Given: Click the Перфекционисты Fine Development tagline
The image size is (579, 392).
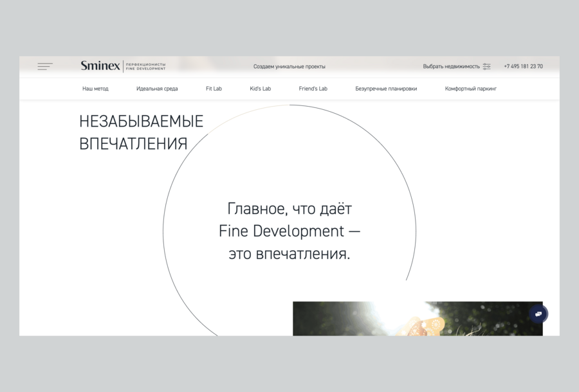Looking at the screenshot, I should point(145,66).
